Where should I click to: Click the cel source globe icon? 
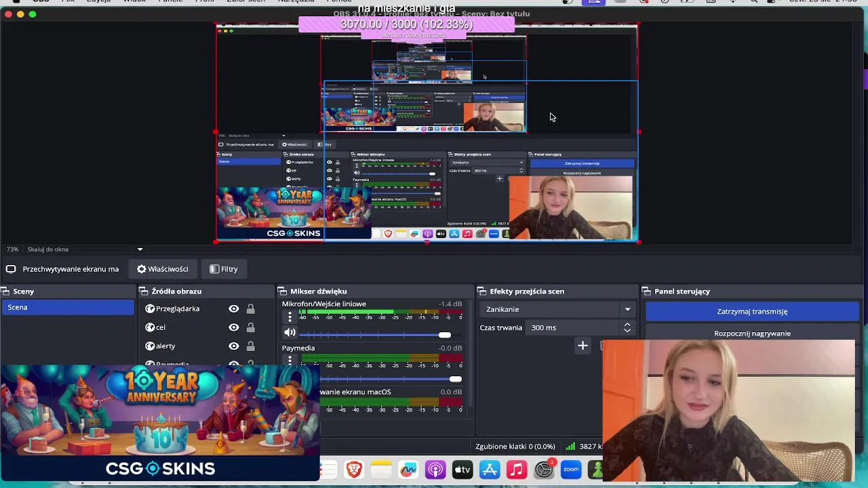pos(150,327)
